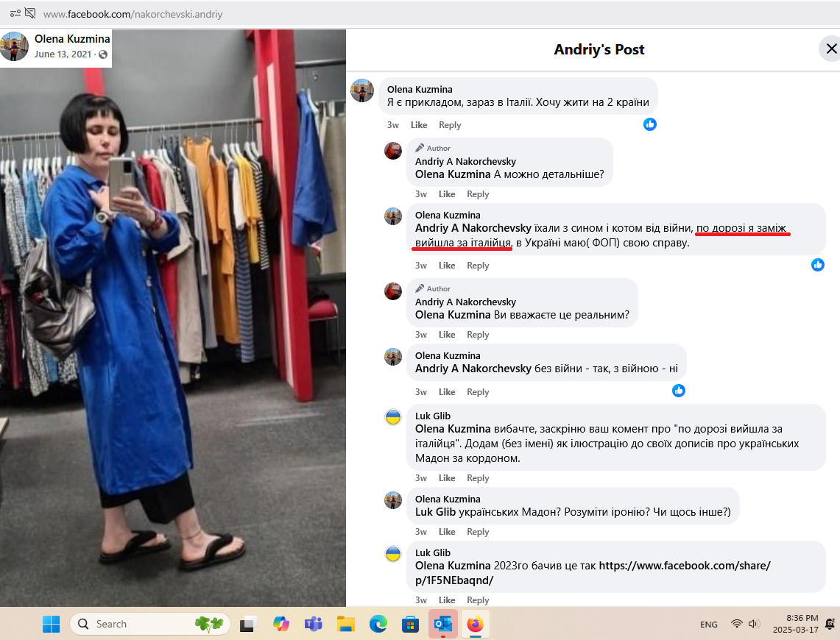Launch Microsoft Copilot from the taskbar
Viewport: 840px width, 640px height.
[x=280, y=624]
